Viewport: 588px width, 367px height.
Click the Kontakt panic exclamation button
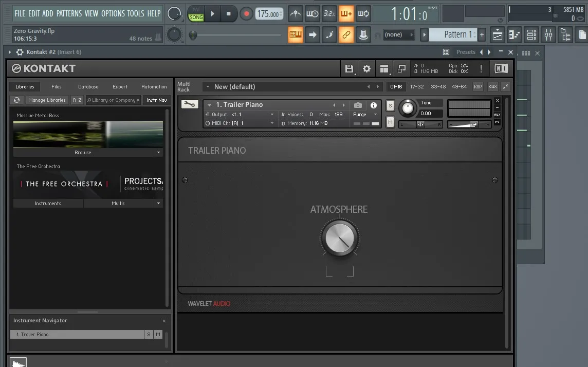481,68
